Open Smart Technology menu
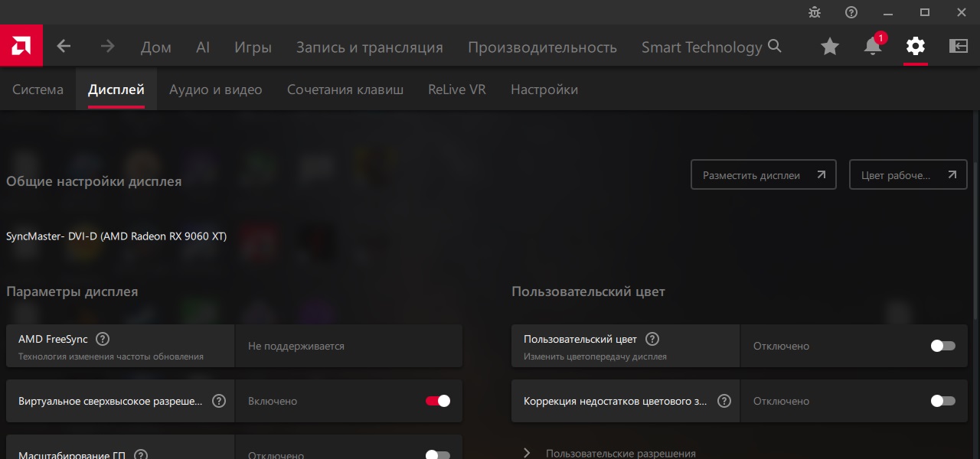This screenshot has height=459, width=980. (x=702, y=47)
